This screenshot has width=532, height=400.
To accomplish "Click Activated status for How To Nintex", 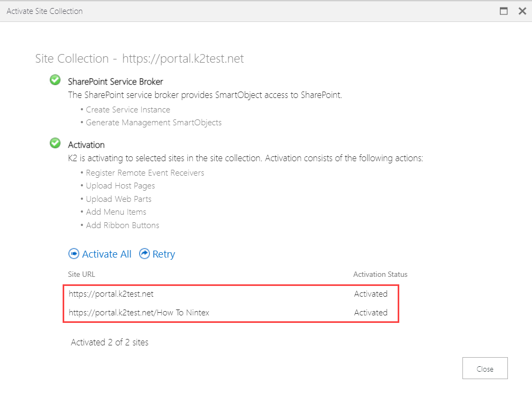I will [370, 313].
